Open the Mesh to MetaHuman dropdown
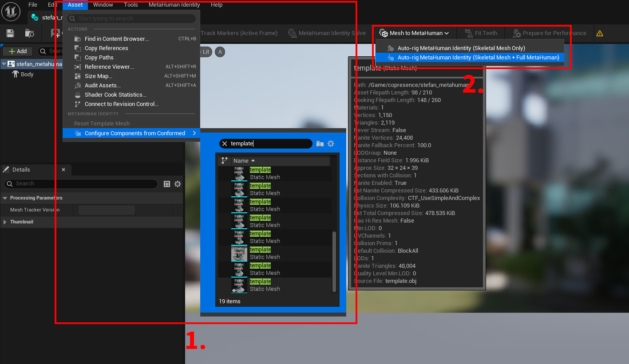 click(x=414, y=33)
